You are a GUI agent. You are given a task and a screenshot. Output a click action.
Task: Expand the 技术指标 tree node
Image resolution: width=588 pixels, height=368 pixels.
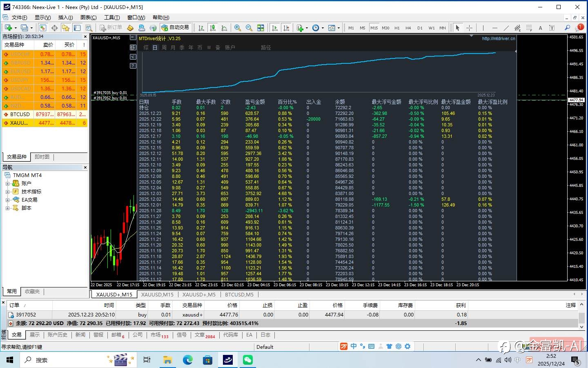(7, 192)
